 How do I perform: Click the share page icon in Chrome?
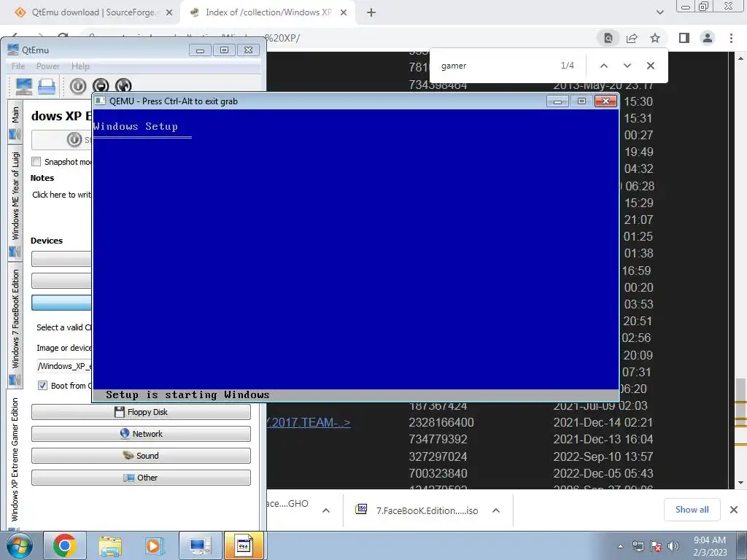tap(632, 38)
